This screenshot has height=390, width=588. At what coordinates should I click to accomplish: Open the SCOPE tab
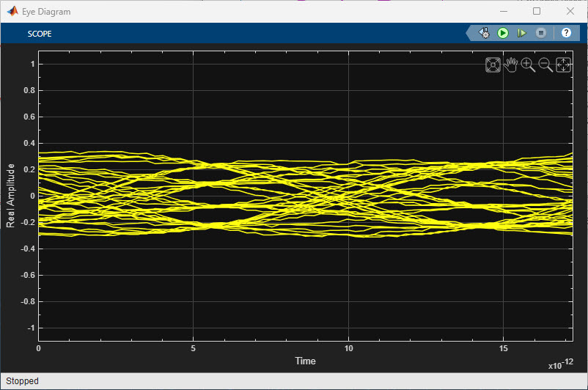pyautogui.click(x=40, y=34)
